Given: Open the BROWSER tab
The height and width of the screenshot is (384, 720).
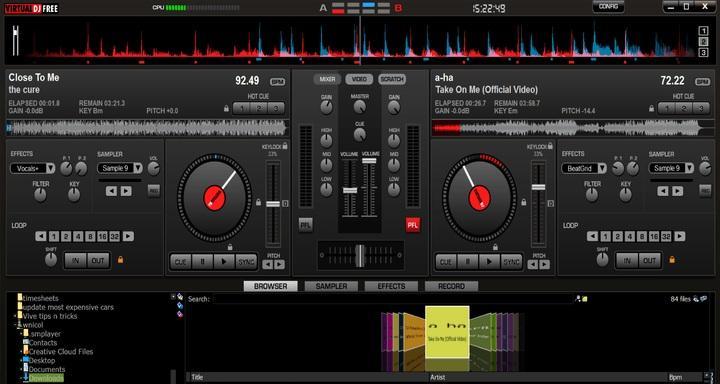Looking at the screenshot, I should tap(270, 286).
